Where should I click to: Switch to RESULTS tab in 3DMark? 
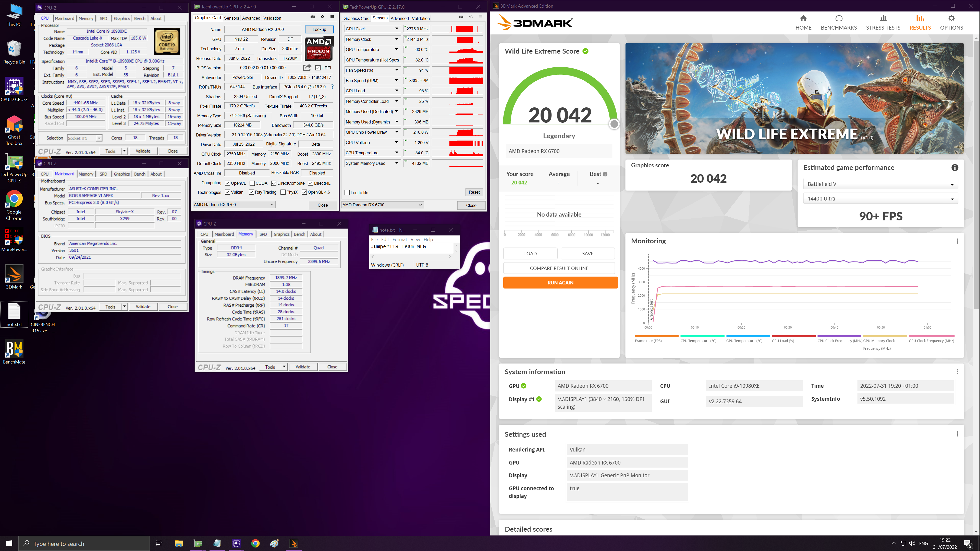pyautogui.click(x=920, y=22)
